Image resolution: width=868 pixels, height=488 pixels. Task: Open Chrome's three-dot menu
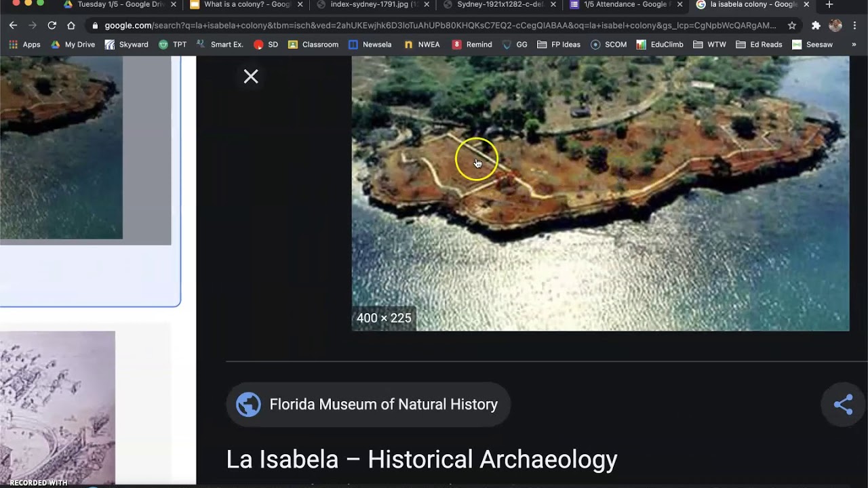point(854,25)
